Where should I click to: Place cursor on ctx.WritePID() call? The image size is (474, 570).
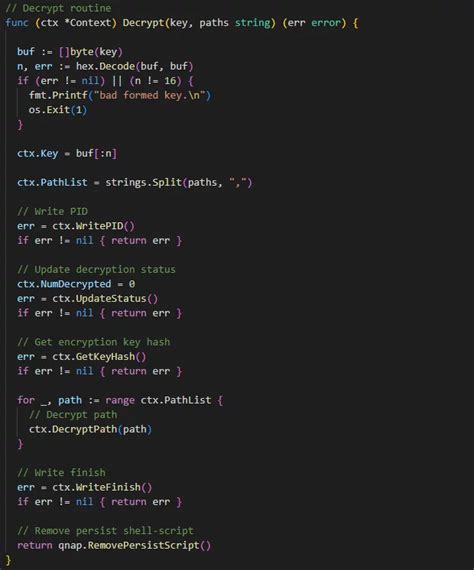(93, 226)
